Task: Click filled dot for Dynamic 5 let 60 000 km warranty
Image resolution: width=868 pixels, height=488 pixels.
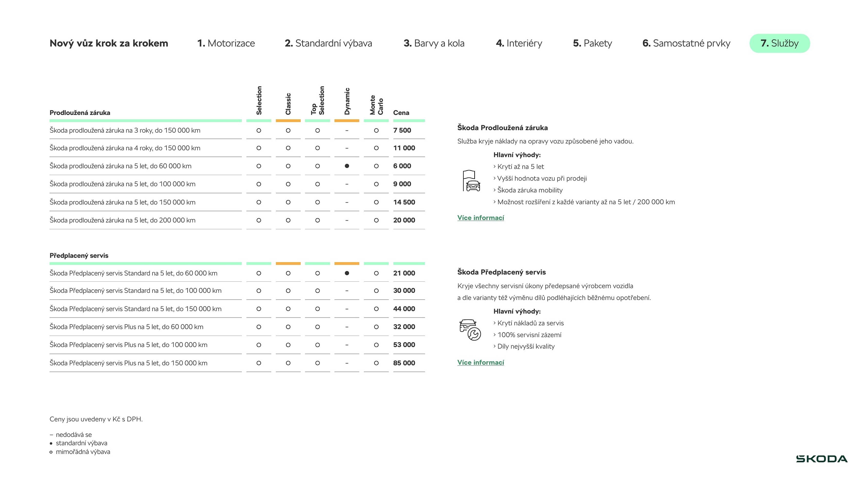Action: (x=347, y=166)
